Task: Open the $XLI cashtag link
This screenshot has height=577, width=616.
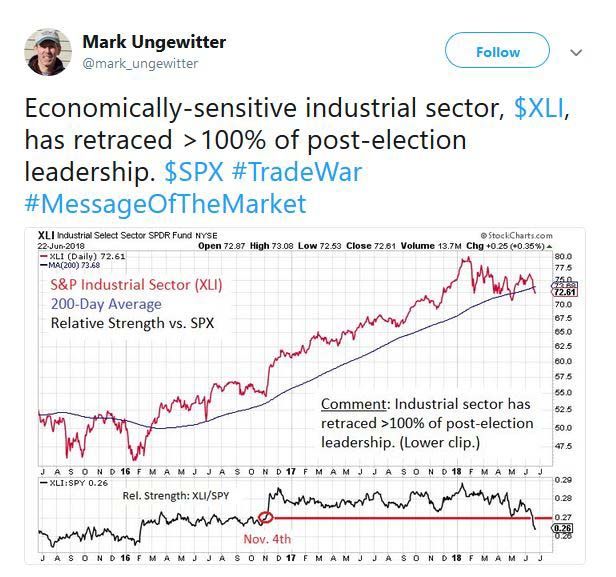Action: point(539,109)
